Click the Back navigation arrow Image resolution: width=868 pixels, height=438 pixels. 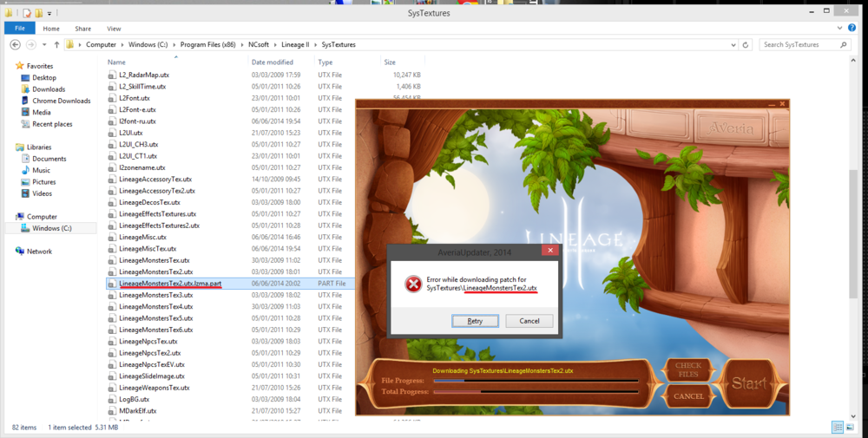pos(15,44)
